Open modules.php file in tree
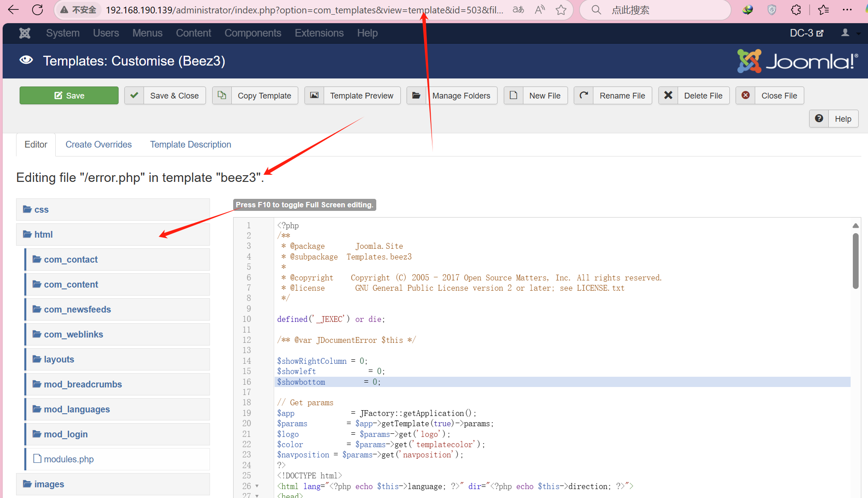Image resolution: width=868 pixels, height=498 pixels. [69, 459]
